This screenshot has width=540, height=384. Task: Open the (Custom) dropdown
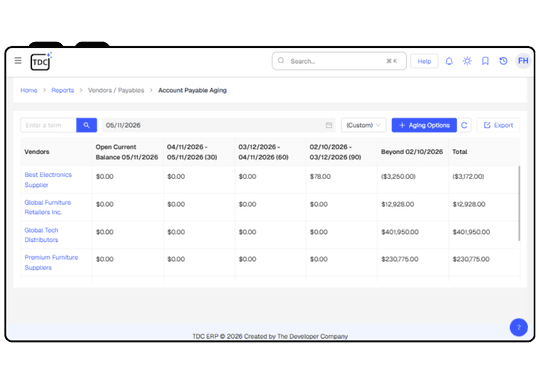point(363,125)
